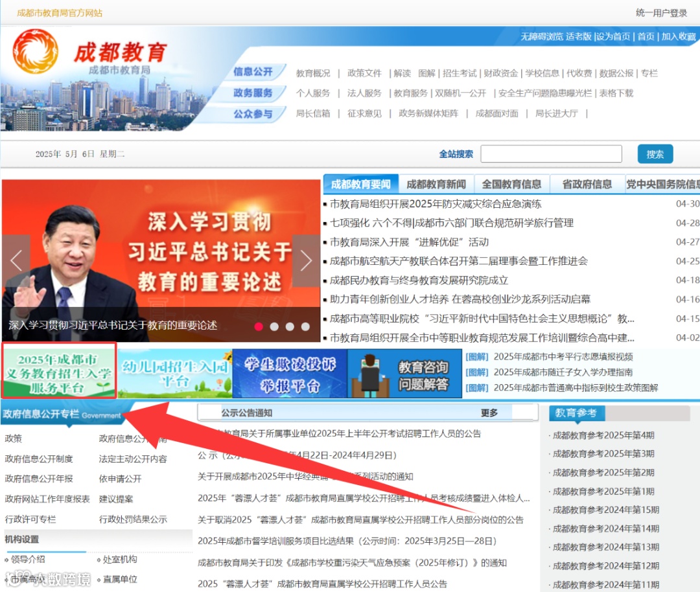Select the third carousel dot
The width and height of the screenshot is (700, 592).
click(x=290, y=326)
